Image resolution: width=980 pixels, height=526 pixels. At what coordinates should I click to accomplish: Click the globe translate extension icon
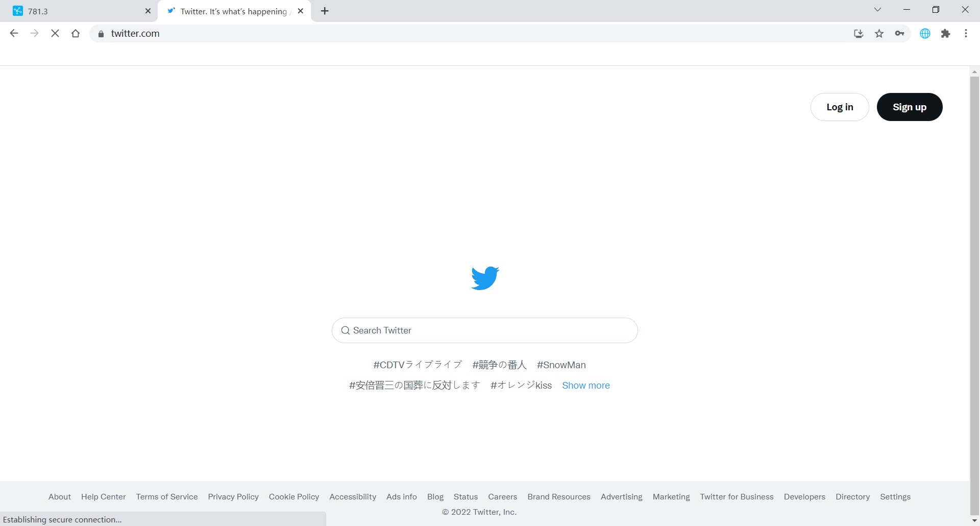[x=925, y=34]
